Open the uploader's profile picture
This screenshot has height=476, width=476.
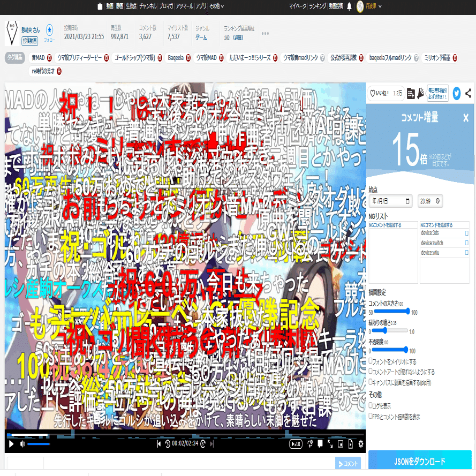[x=12, y=33]
